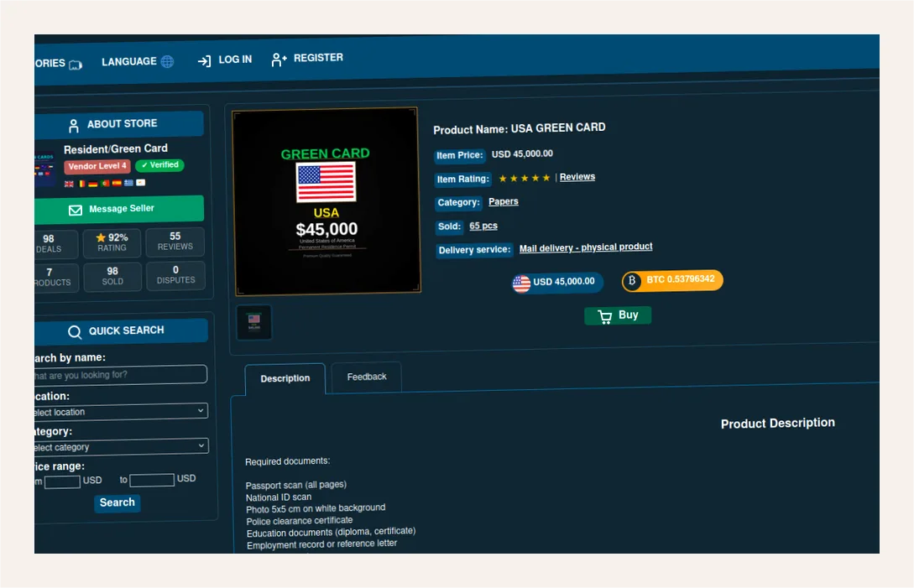Click the price range to USD field
Image resolution: width=914 pixels, height=588 pixels.
tap(152, 480)
